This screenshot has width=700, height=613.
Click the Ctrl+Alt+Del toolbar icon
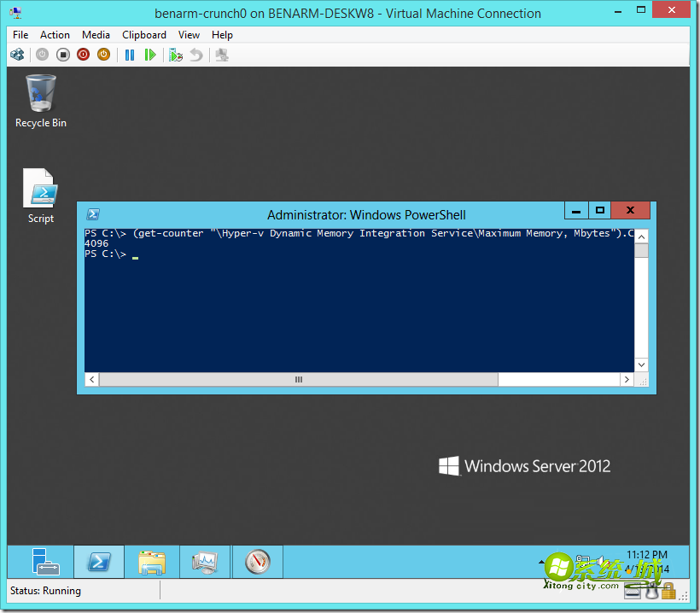click(x=17, y=55)
